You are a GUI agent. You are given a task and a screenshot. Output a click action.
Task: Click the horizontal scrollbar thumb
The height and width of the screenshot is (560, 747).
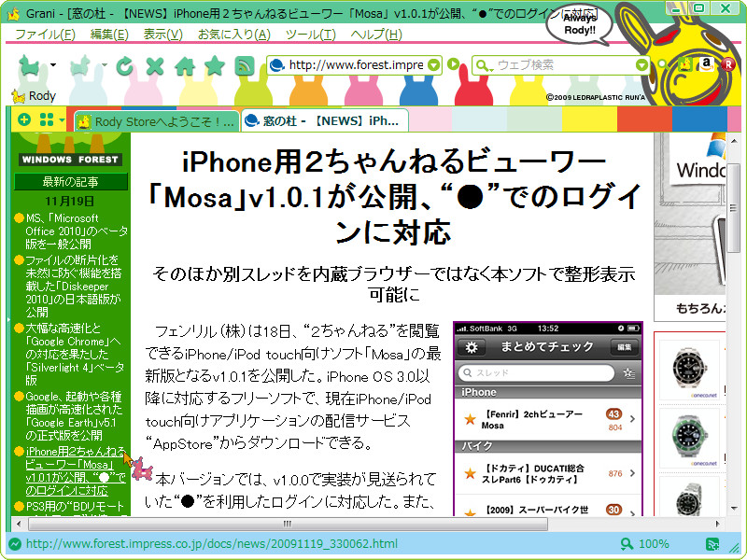pyautogui.click(x=288, y=524)
